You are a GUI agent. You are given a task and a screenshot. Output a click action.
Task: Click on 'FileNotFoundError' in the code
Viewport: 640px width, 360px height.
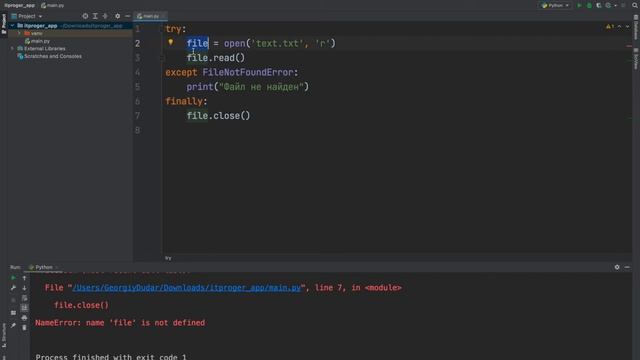pos(248,72)
